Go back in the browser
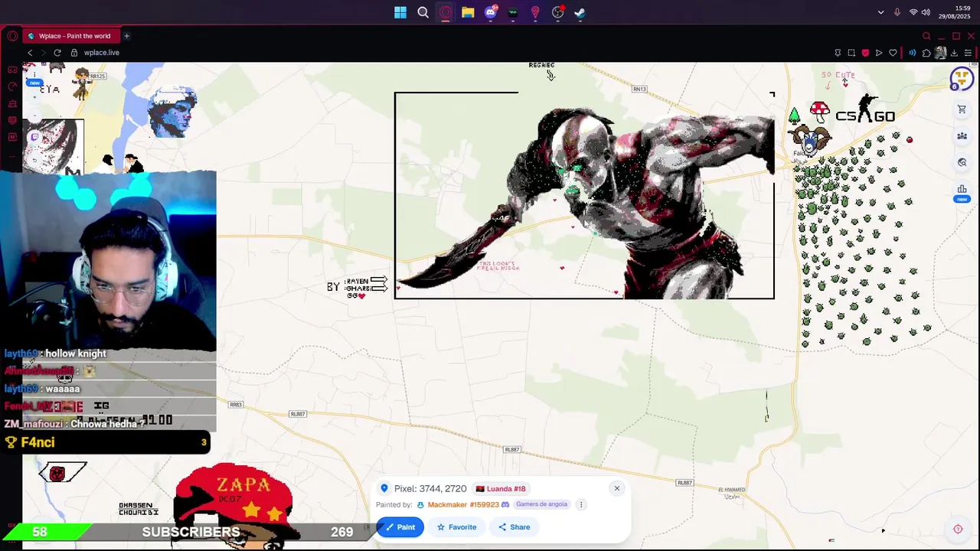Screen dimensions: 980x551 coord(30,53)
